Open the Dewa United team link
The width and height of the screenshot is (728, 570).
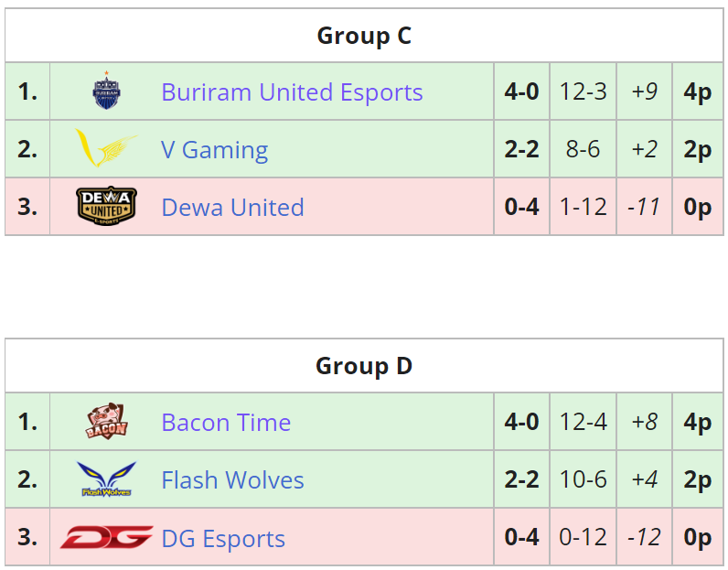[x=232, y=207]
